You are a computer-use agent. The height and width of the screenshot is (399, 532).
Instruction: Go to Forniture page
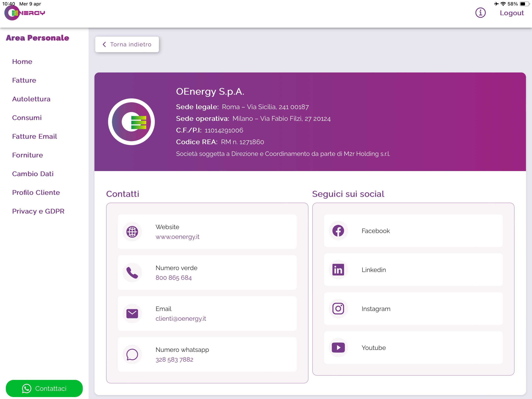coord(28,155)
